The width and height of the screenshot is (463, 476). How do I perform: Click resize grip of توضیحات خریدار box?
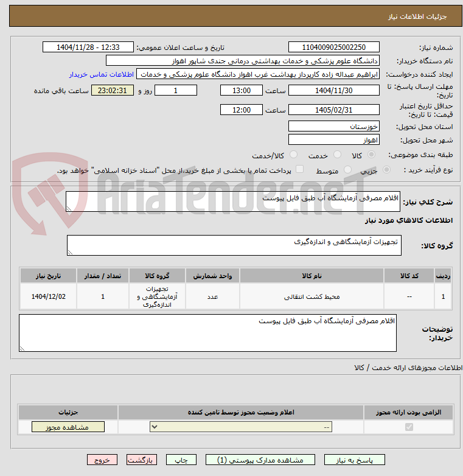pos(22,349)
